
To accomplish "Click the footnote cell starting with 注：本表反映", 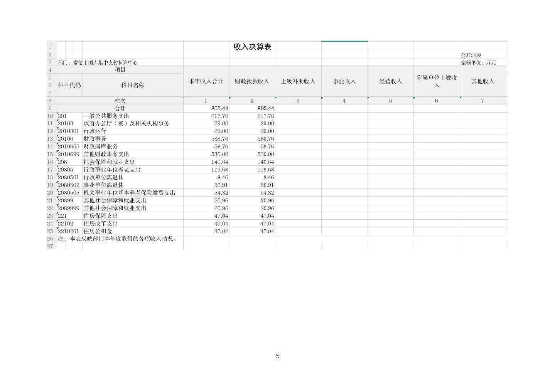I will pos(118,239).
